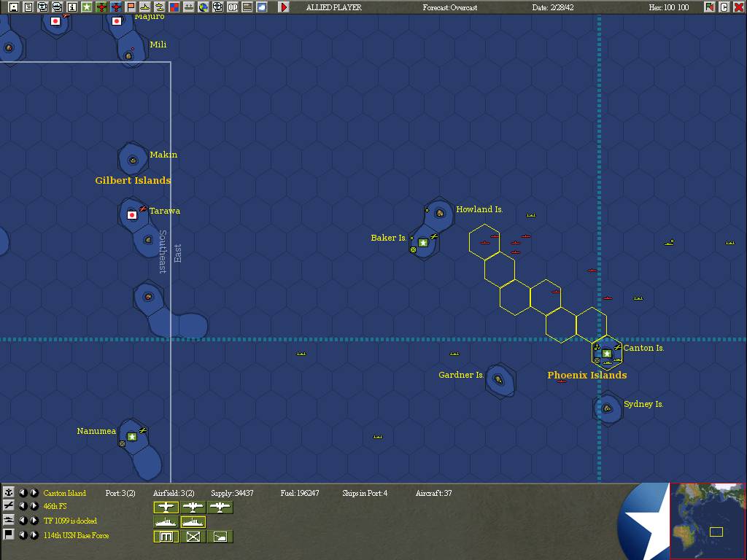Click previous arrow beside TF 1099
The image size is (747, 560).
tap(23, 521)
